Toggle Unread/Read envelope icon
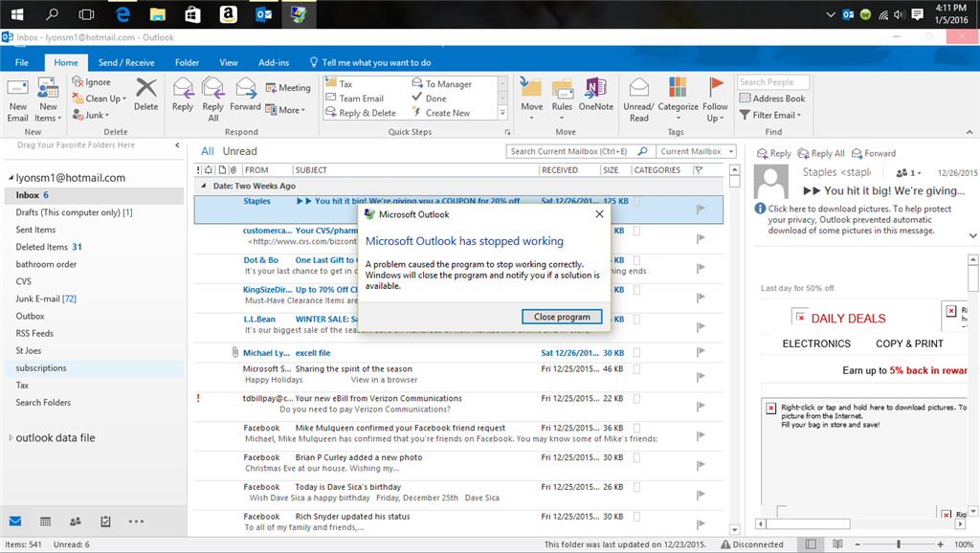 tap(638, 87)
